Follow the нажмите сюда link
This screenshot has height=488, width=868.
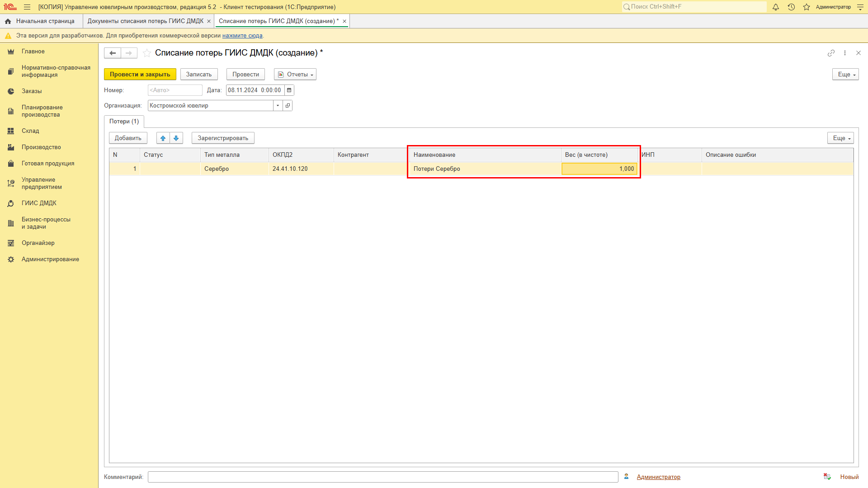coord(242,36)
